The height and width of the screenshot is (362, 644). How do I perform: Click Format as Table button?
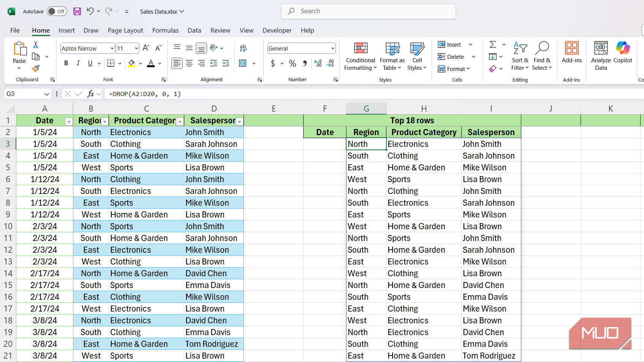392,56
